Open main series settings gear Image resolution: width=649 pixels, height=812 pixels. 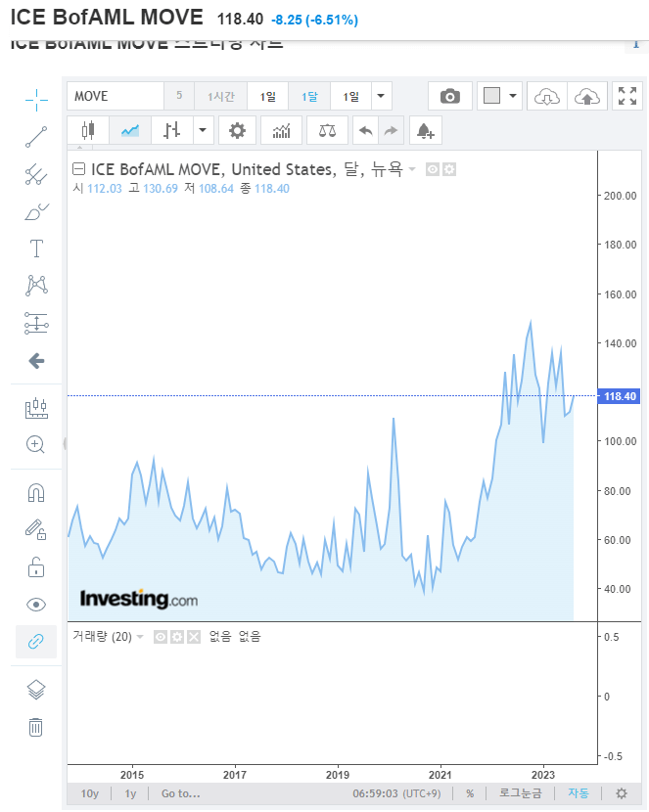tap(449, 169)
